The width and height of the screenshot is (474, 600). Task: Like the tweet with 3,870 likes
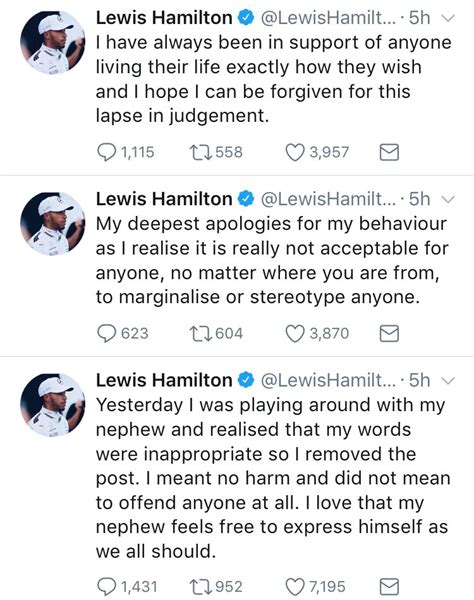coord(295,333)
